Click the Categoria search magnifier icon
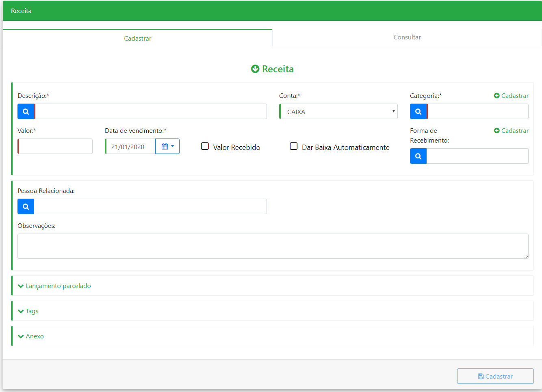Image resolution: width=542 pixels, height=392 pixels. (418, 111)
